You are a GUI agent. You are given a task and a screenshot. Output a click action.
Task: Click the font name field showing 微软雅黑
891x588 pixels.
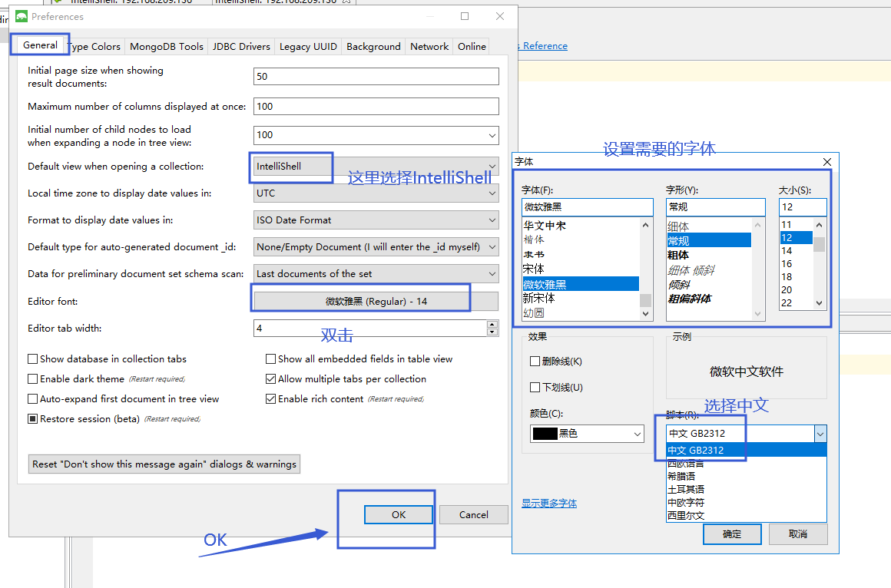coord(587,206)
